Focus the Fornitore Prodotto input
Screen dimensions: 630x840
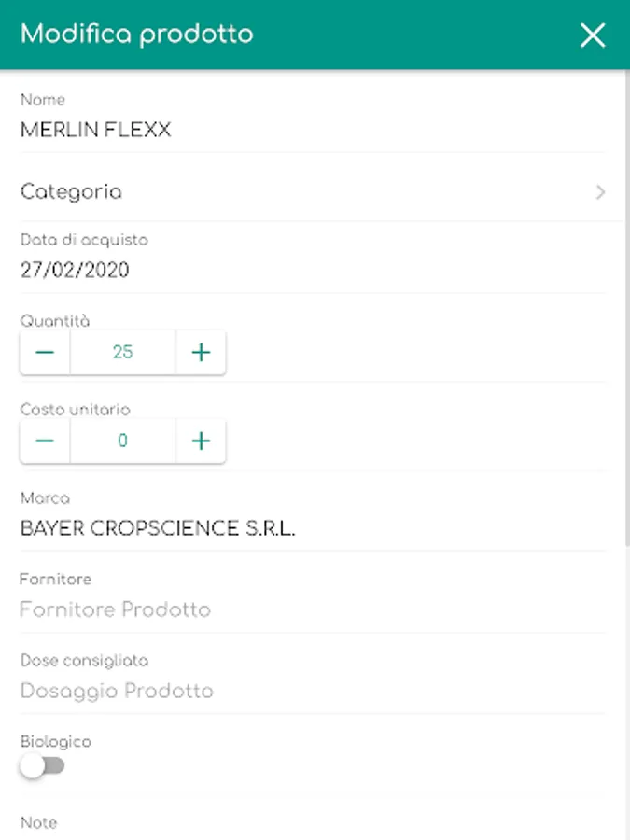[314, 609]
